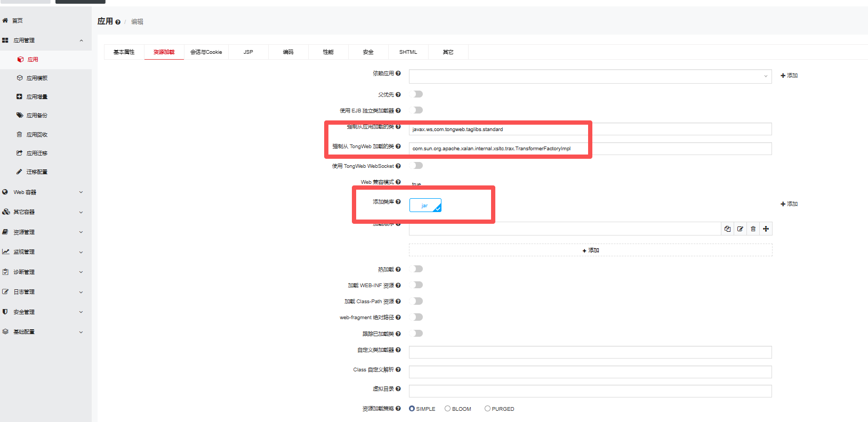The height and width of the screenshot is (422, 868).
Task: Turn on the 热加载 switch
Action: (416, 269)
